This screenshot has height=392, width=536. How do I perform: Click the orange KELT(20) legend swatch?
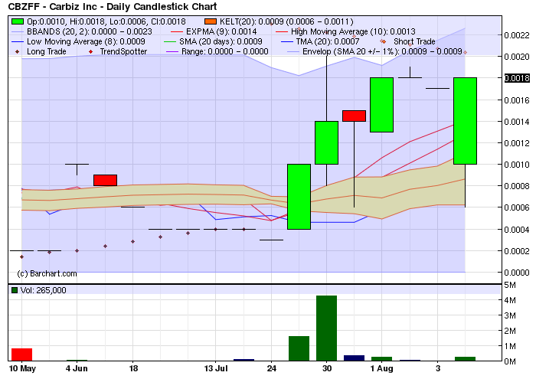pyautogui.click(x=211, y=21)
